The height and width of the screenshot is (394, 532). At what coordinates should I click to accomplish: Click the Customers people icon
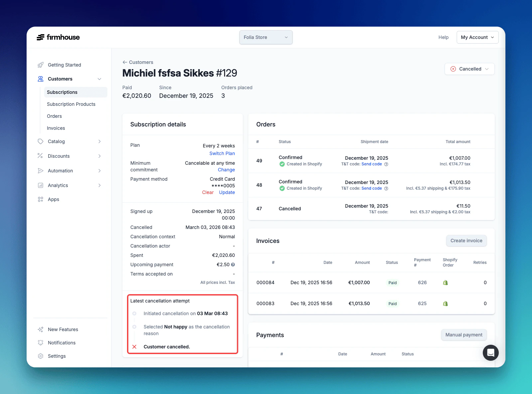click(x=41, y=79)
